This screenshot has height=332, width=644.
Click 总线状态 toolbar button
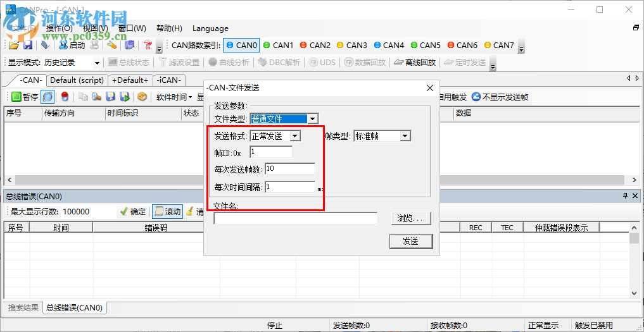tap(129, 63)
